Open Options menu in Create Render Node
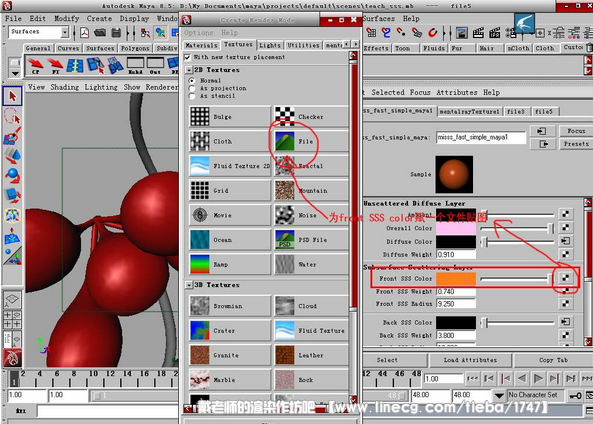This screenshot has height=424, width=593. (x=199, y=33)
